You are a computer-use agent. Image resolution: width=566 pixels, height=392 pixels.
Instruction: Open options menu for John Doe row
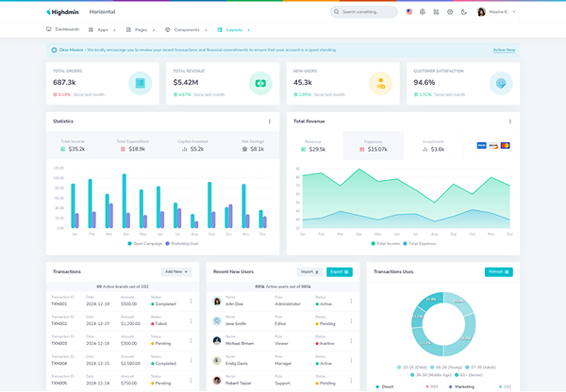tap(351, 302)
